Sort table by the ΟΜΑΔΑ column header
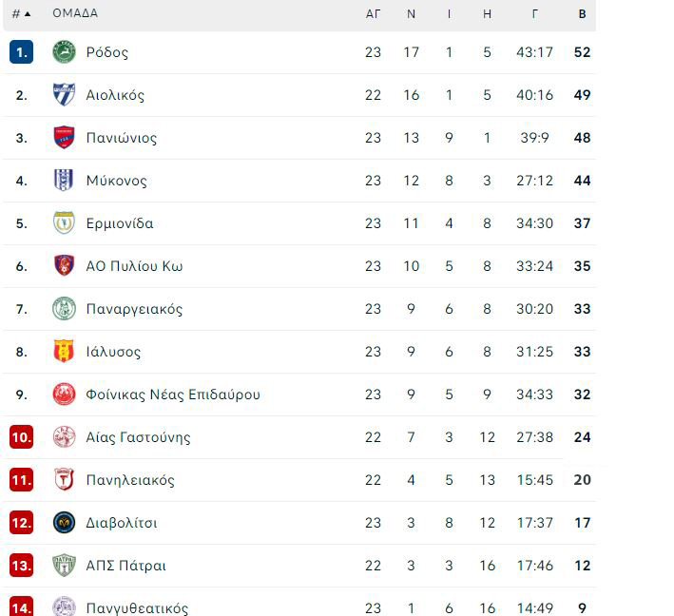 pyautogui.click(x=75, y=13)
